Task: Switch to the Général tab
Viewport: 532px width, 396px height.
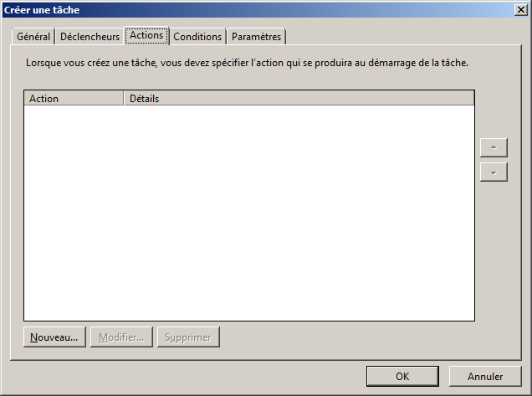Action: pos(33,37)
